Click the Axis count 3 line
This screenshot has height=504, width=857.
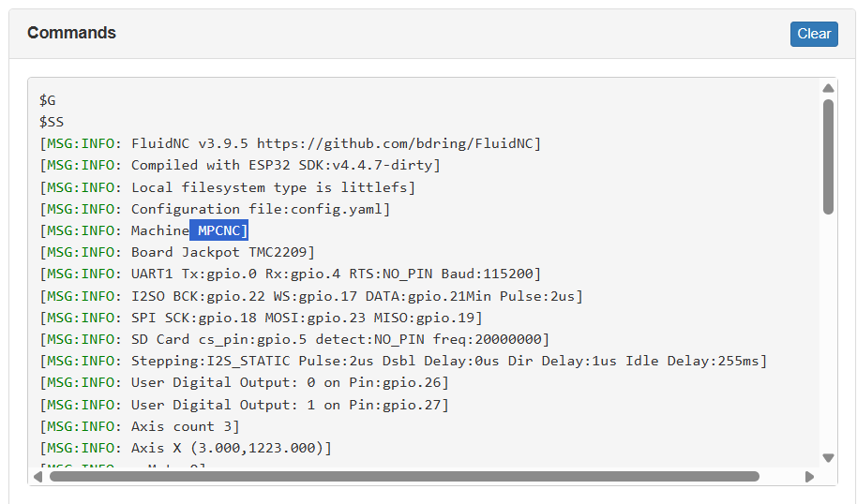139,426
